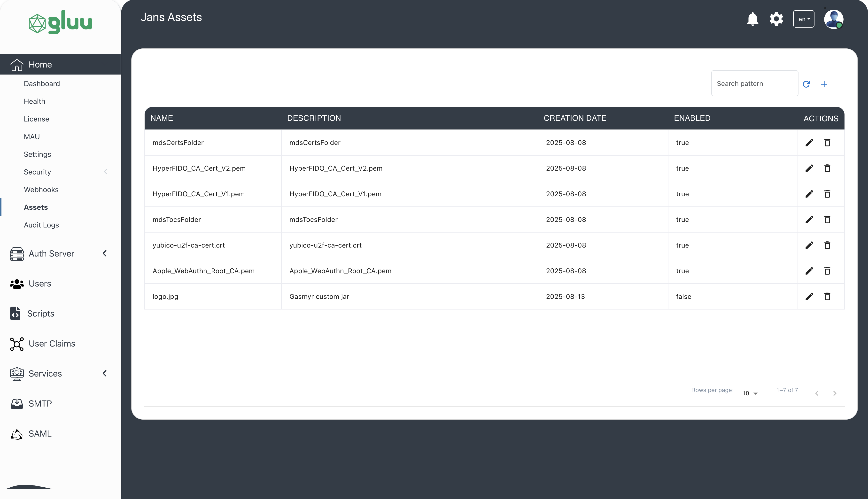The width and height of the screenshot is (868, 499).
Task: Edit the mdsTocsFolder asset
Action: coord(809,219)
